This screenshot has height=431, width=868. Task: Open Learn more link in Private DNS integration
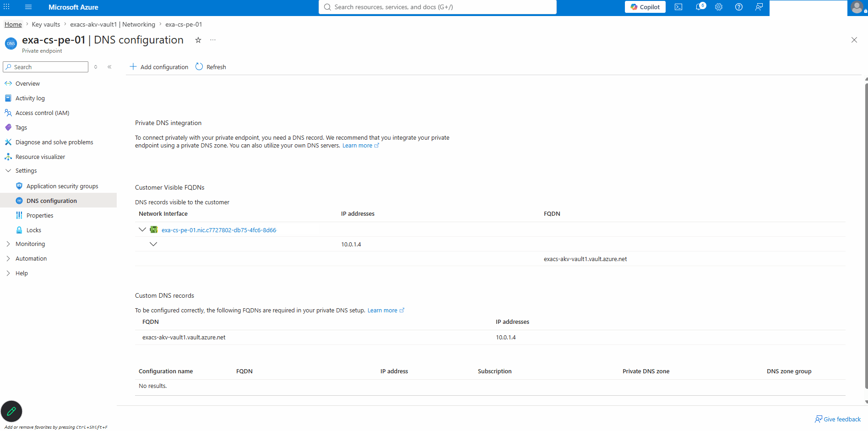(361, 145)
